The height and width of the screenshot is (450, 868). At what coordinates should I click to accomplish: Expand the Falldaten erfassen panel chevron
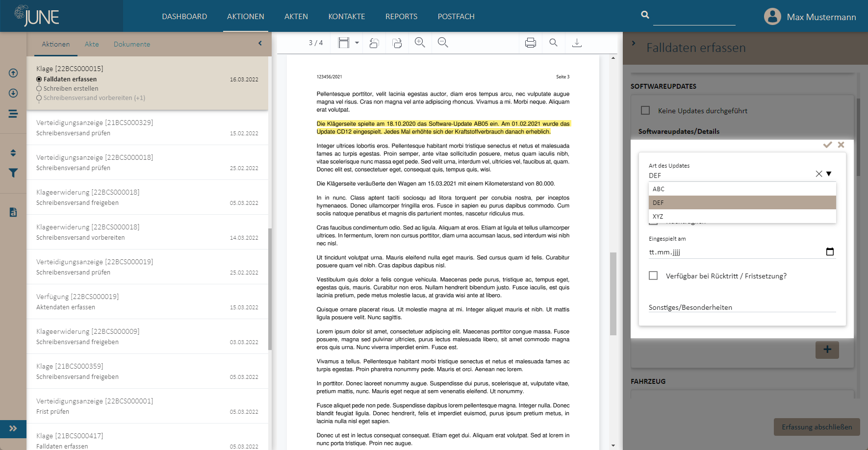tap(634, 43)
